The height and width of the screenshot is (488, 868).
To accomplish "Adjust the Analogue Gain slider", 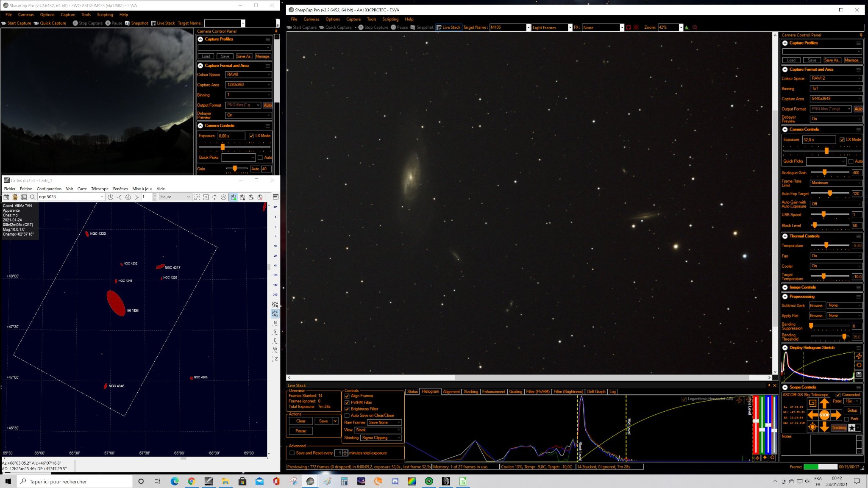I will click(824, 172).
